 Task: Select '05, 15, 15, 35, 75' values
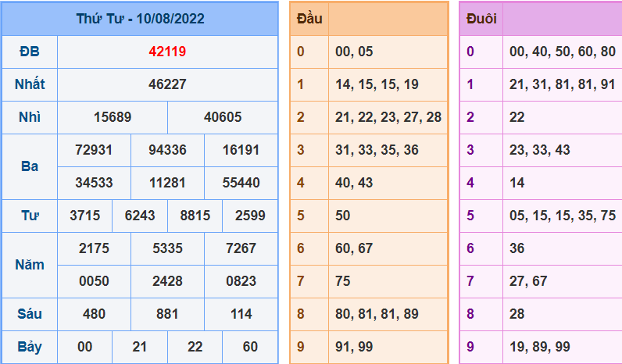[563, 216]
